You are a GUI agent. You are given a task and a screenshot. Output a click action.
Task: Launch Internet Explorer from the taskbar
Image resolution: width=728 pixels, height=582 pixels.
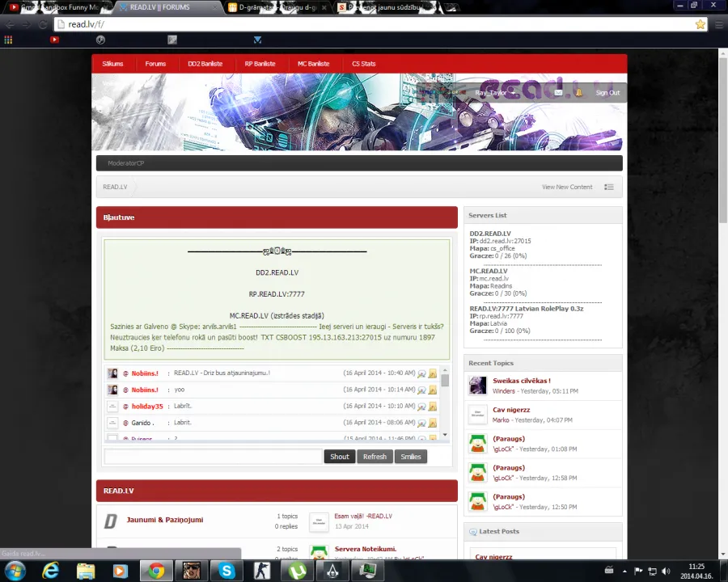(x=50, y=571)
